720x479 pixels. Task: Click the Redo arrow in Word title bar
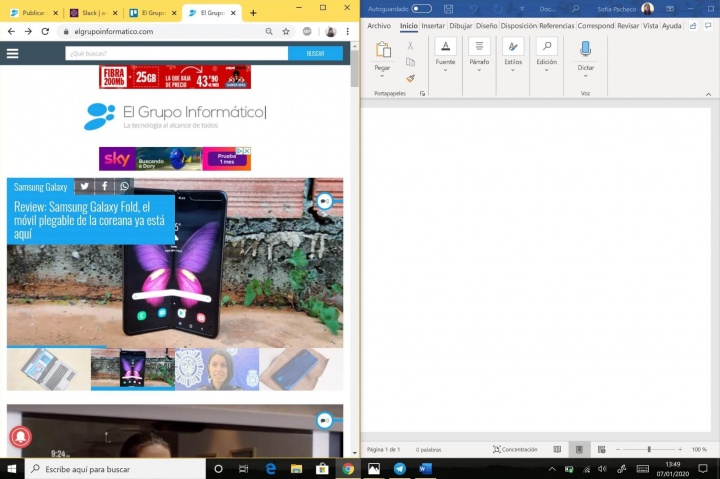498,9
